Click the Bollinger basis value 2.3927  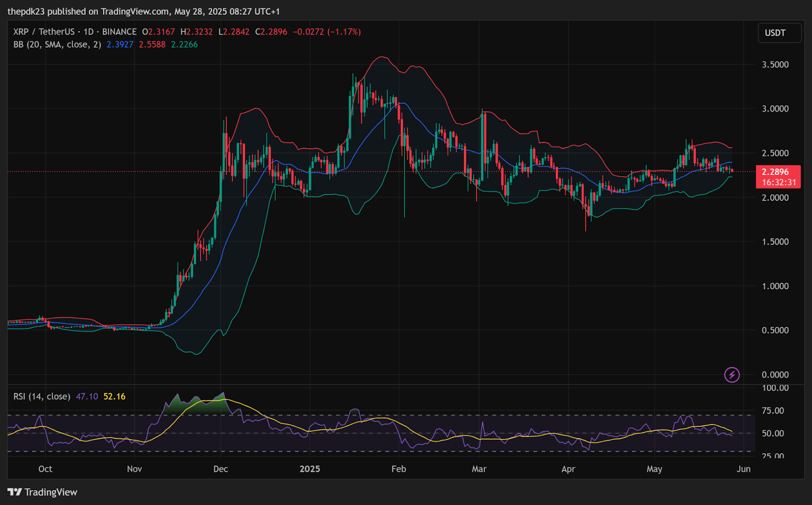[120, 44]
